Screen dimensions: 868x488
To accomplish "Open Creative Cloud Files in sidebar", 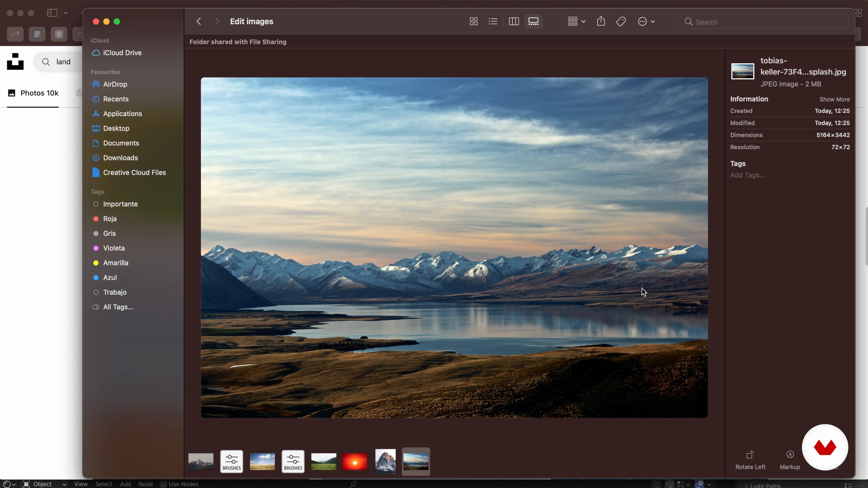I will 129,173.
